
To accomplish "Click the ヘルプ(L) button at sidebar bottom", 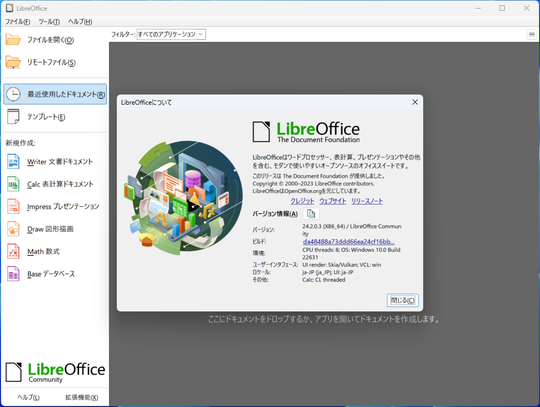I will click(x=29, y=397).
